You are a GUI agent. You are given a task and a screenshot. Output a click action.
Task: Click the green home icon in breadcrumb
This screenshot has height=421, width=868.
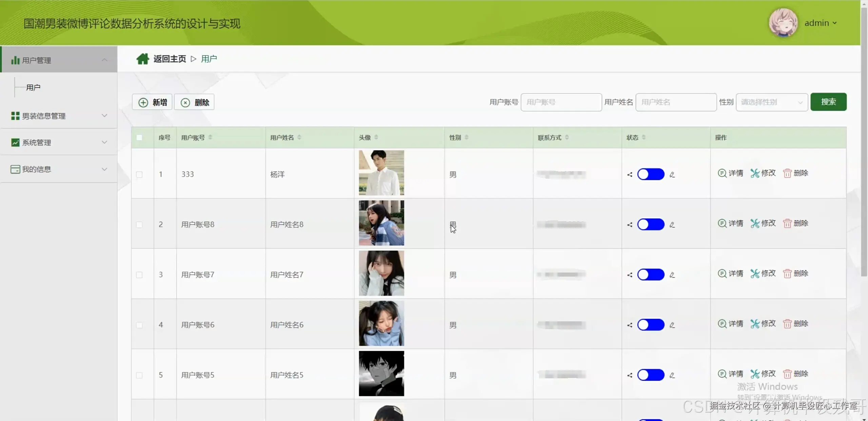142,59
